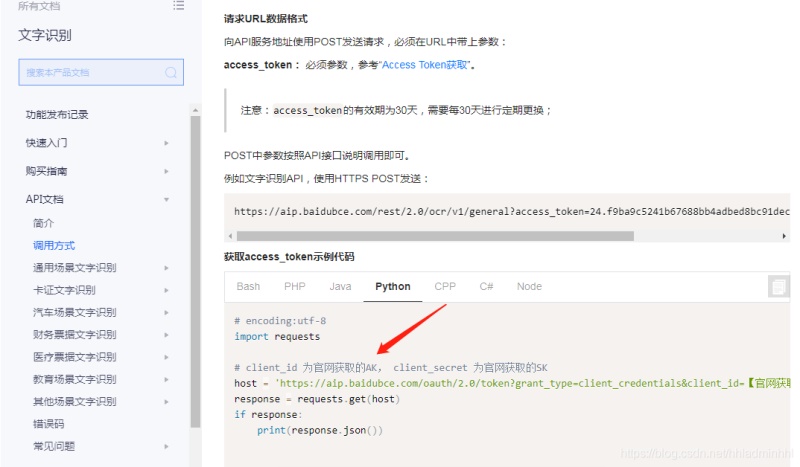Expand 通用场景文字识别 submenu
The image size is (800, 467).
tap(166, 268)
